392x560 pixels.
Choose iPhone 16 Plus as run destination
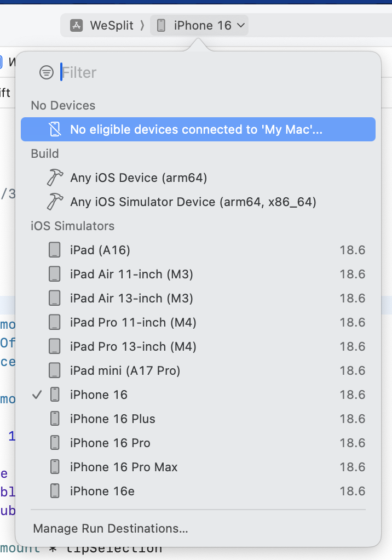pyautogui.click(x=198, y=419)
